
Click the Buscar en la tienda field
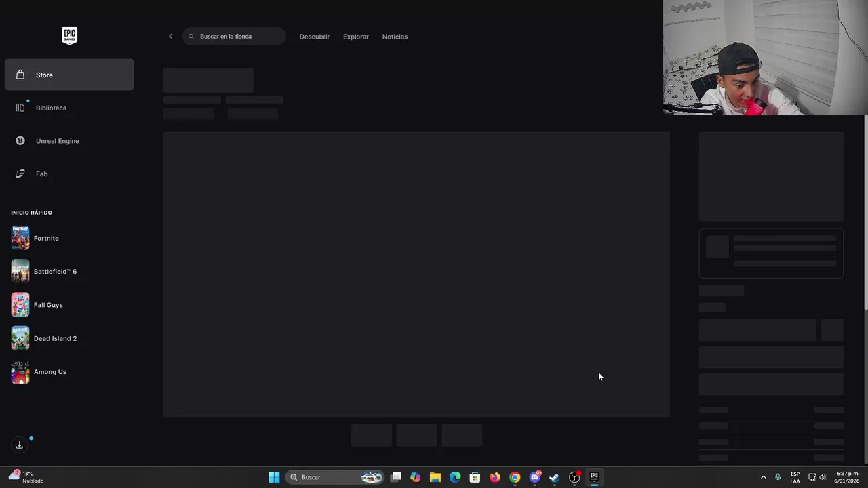point(234,37)
